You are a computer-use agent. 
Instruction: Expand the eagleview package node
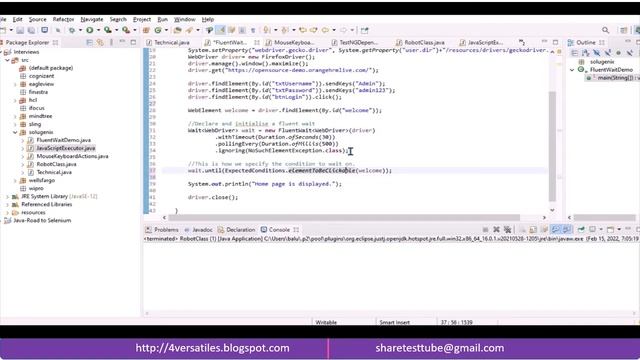click(x=15, y=84)
